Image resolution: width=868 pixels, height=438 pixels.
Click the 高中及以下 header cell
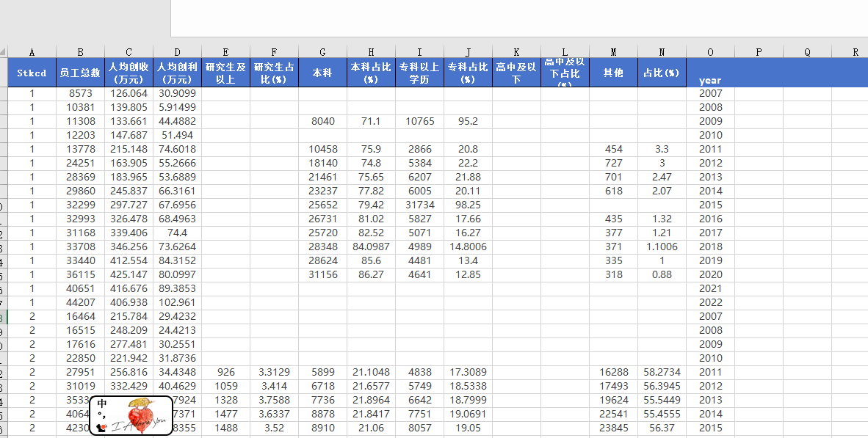point(516,73)
